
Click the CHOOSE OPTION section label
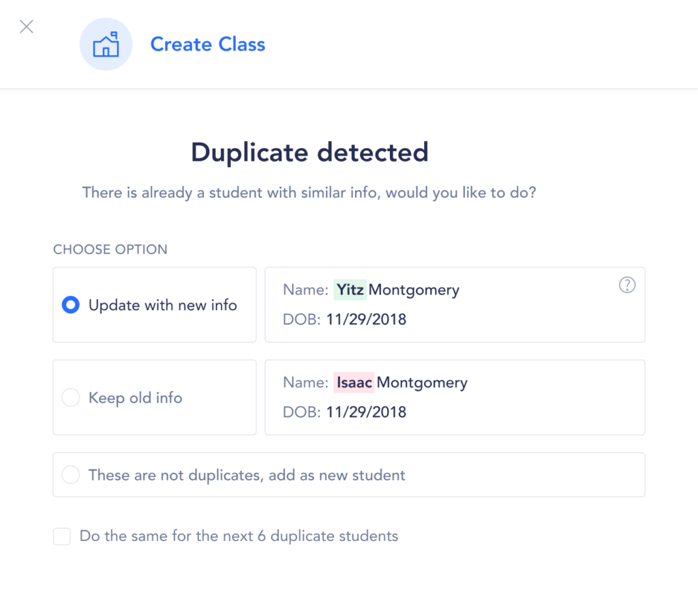coord(110,249)
